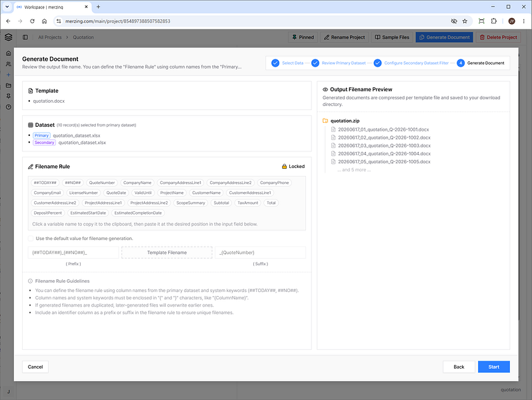Go to Review Primary Dataset step
The width and height of the screenshot is (532, 400).
[x=339, y=63]
